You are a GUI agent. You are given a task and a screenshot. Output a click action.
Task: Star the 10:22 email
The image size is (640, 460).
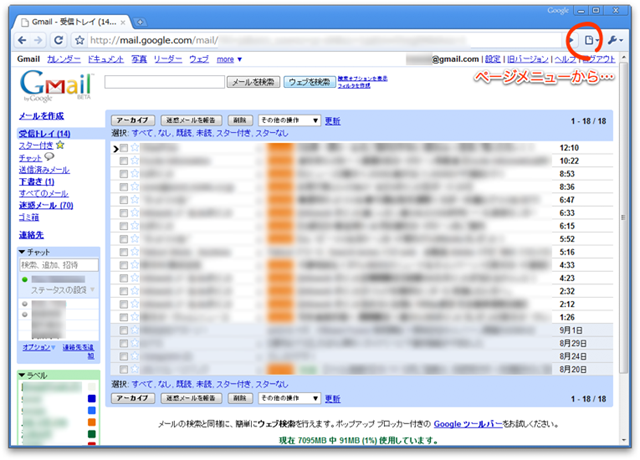[x=135, y=160]
